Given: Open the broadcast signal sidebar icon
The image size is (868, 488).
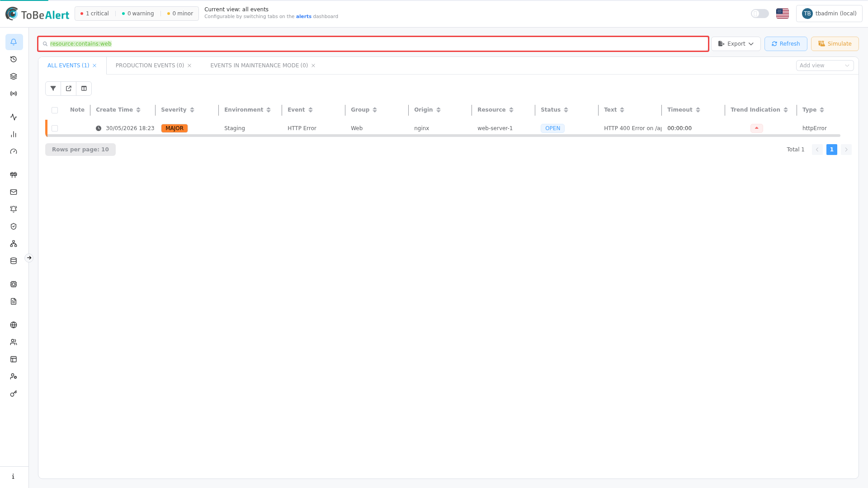Looking at the screenshot, I should tap(14, 94).
